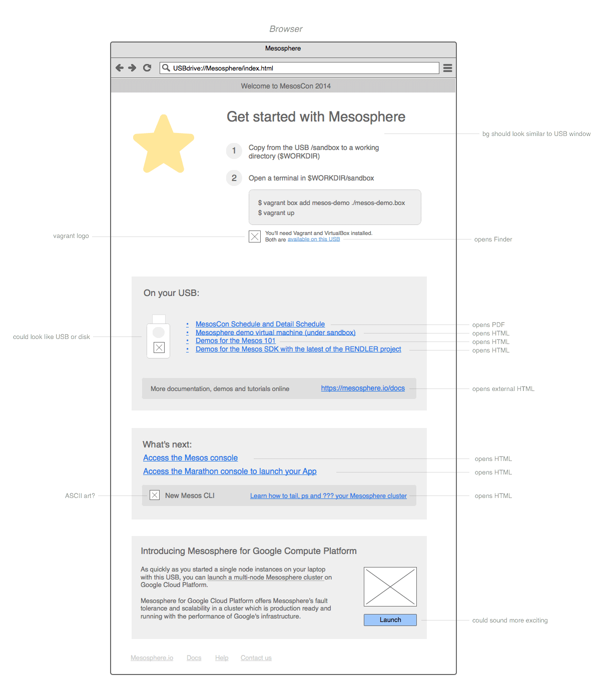Open Mesosphere demo virtual machine link

pyautogui.click(x=276, y=332)
